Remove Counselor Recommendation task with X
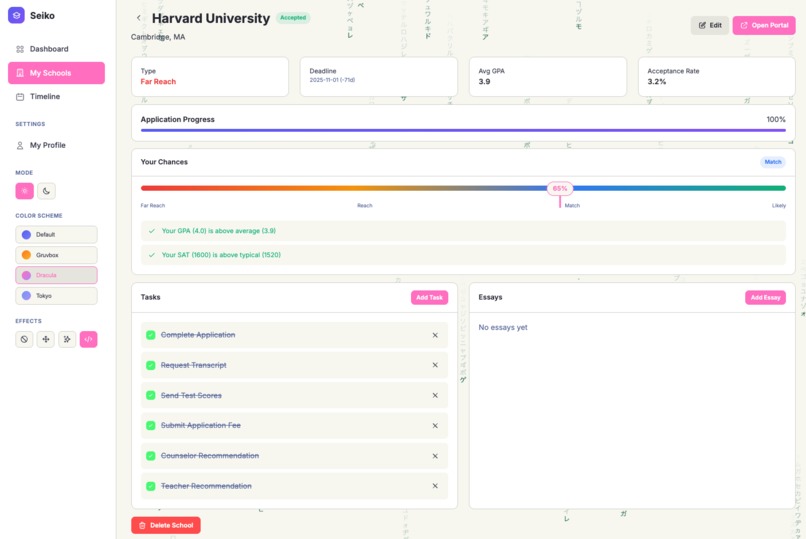Image resolution: width=806 pixels, height=539 pixels. [x=435, y=456]
